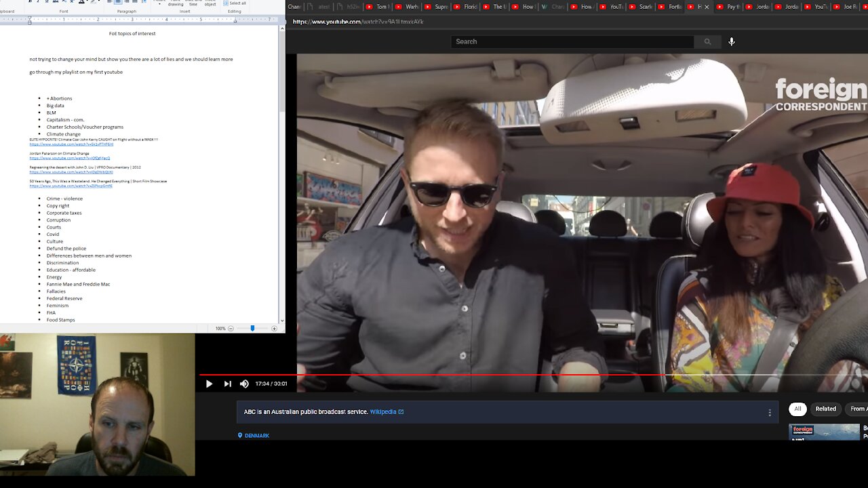Click the magnifier search button

click(707, 41)
